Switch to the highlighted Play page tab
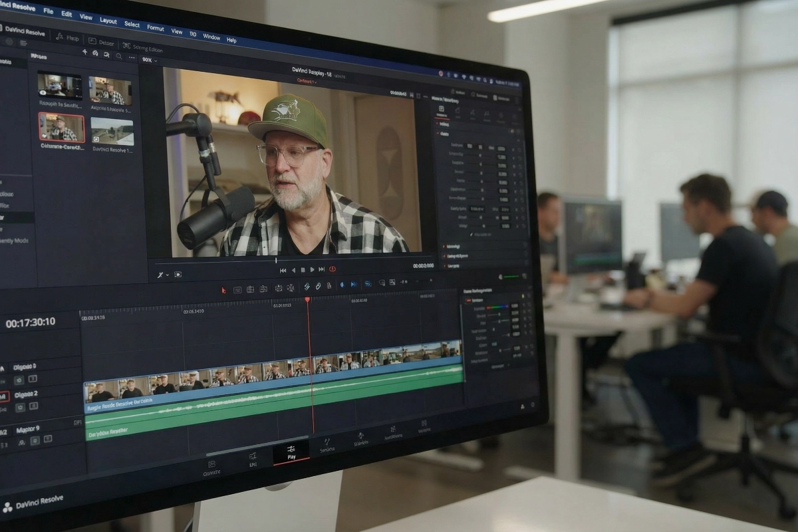Image resolution: width=798 pixels, height=532 pixels. tap(291, 453)
